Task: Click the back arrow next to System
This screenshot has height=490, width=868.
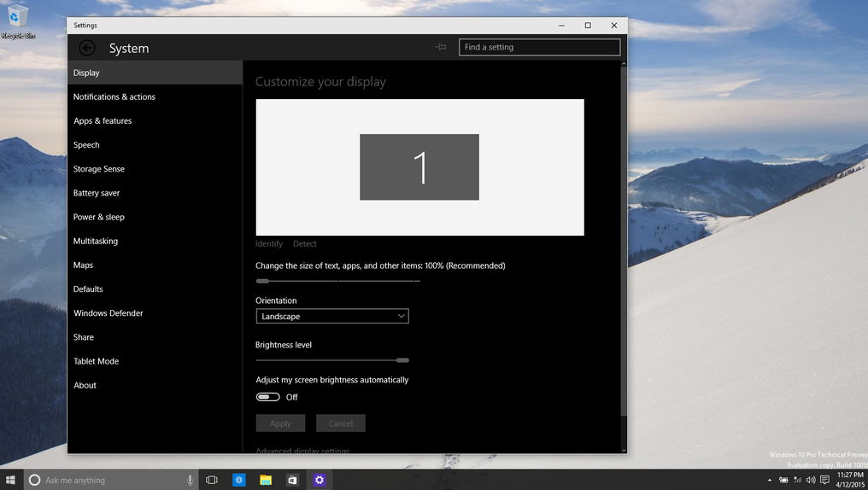Action: click(87, 48)
